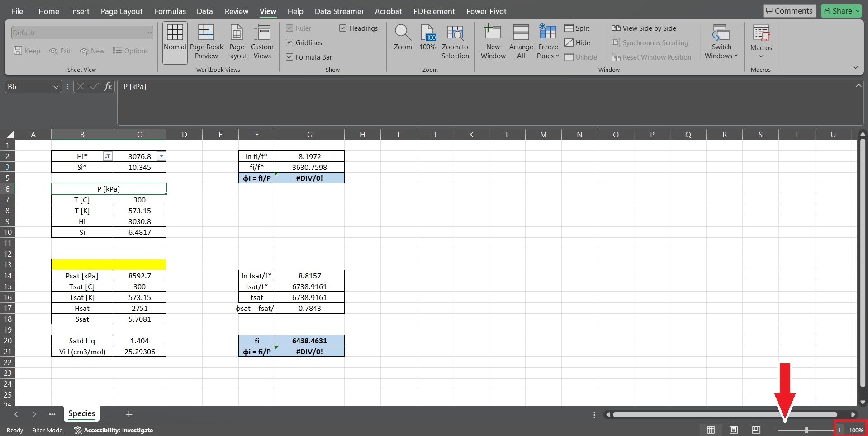Check Accessibility Investigate status
868x436 pixels.
tap(114, 430)
